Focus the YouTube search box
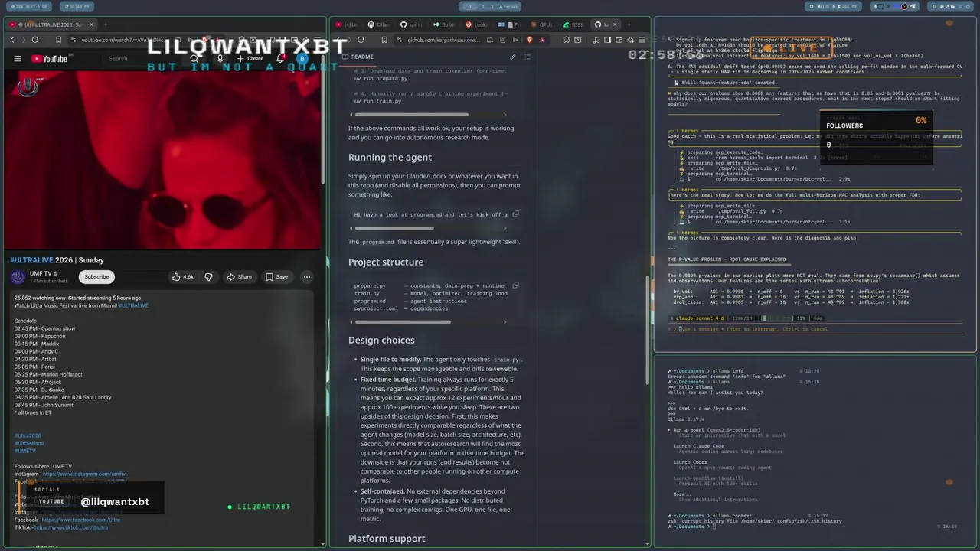The height and width of the screenshot is (551, 980). [x=142, y=59]
